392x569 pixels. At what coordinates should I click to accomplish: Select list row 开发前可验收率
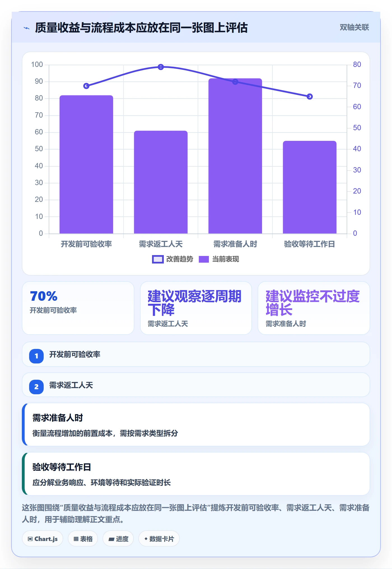(x=196, y=355)
